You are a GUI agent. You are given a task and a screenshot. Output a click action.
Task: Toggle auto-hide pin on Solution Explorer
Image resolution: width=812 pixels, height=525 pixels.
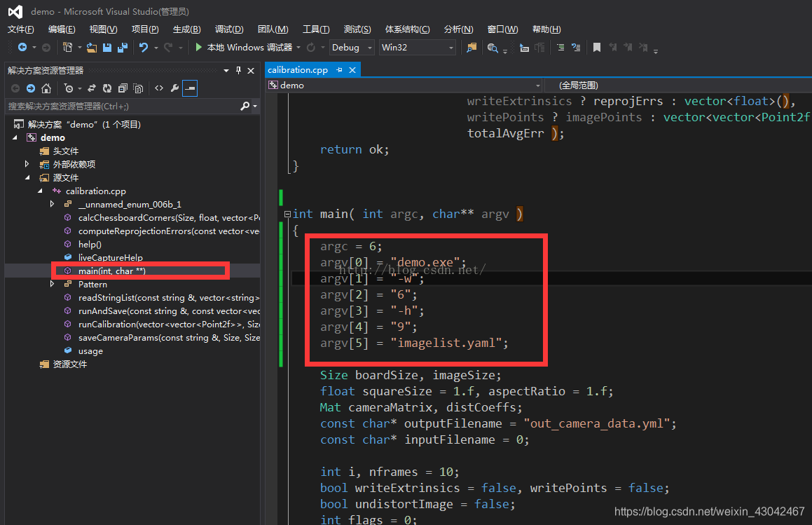(x=238, y=71)
